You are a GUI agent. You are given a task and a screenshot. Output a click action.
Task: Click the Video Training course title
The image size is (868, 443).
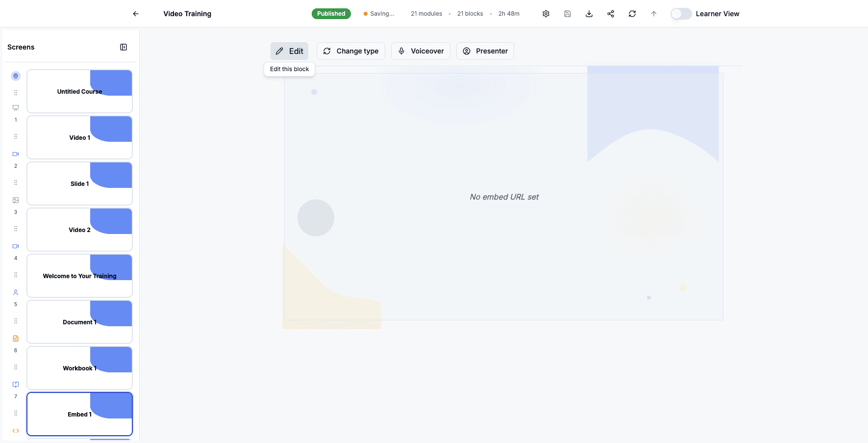pos(187,14)
